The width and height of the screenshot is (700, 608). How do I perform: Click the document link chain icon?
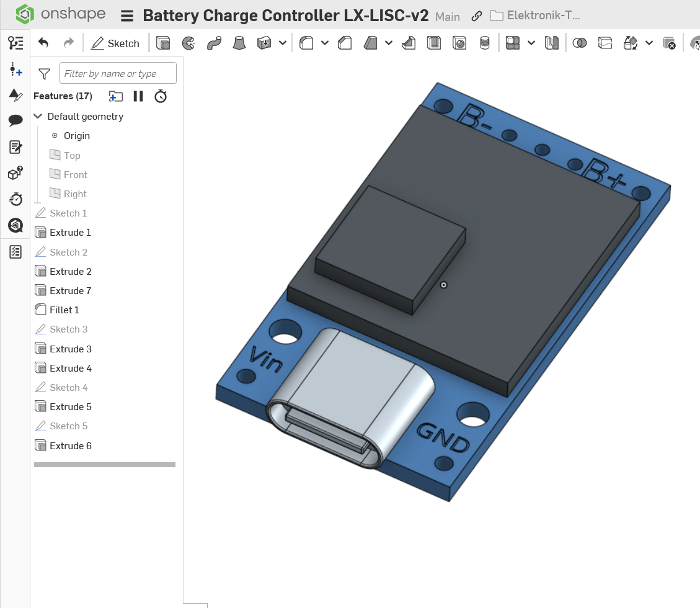[476, 16]
